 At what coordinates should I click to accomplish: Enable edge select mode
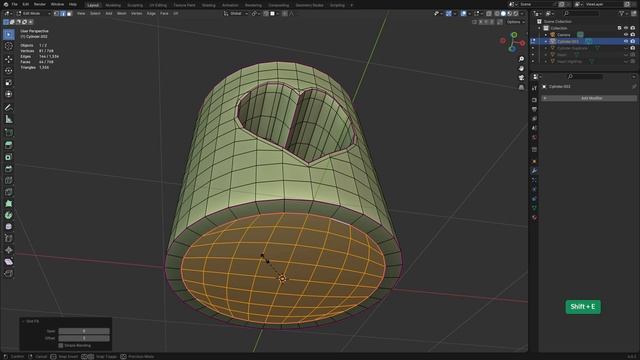tap(63, 13)
